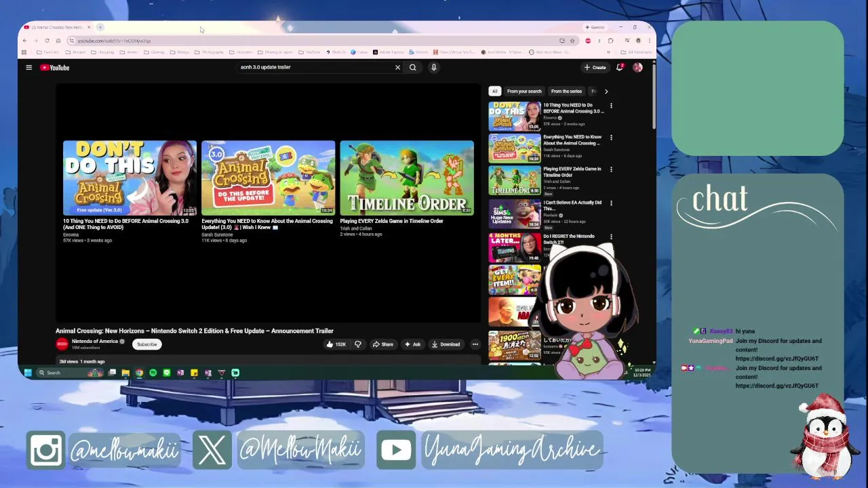
Task: Open File Explorer from taskbar
Action: (125, 373)
